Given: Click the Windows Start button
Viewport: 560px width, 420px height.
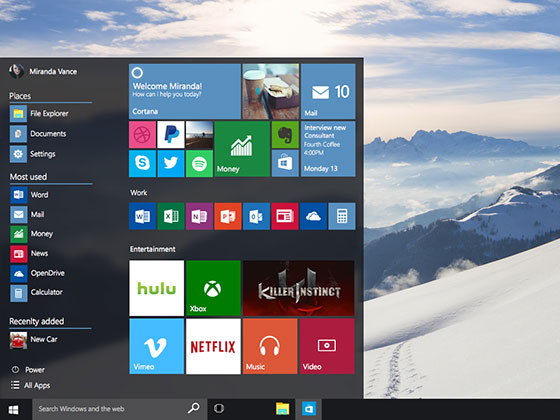Looking at the screenshot, I should coord(14,409).
